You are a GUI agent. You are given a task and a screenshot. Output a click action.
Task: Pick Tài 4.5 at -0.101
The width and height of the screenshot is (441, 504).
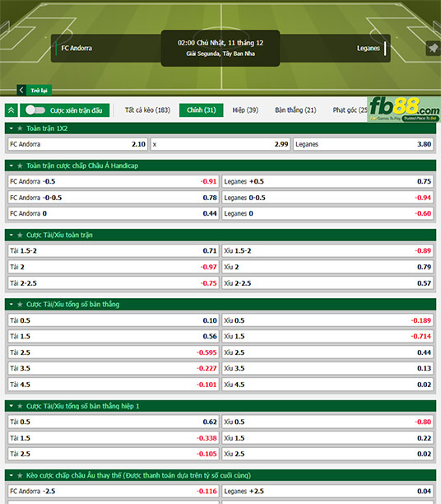click(114, 385)
